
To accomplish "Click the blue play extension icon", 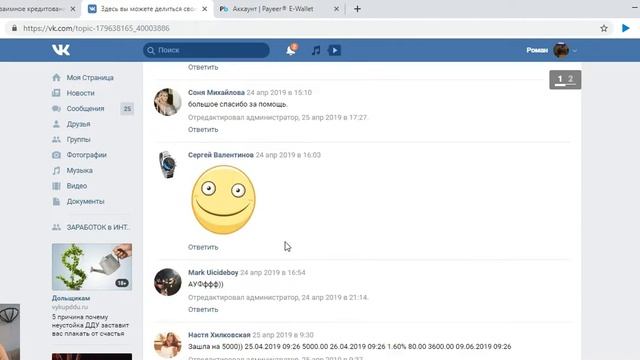I will pos(625,28).
